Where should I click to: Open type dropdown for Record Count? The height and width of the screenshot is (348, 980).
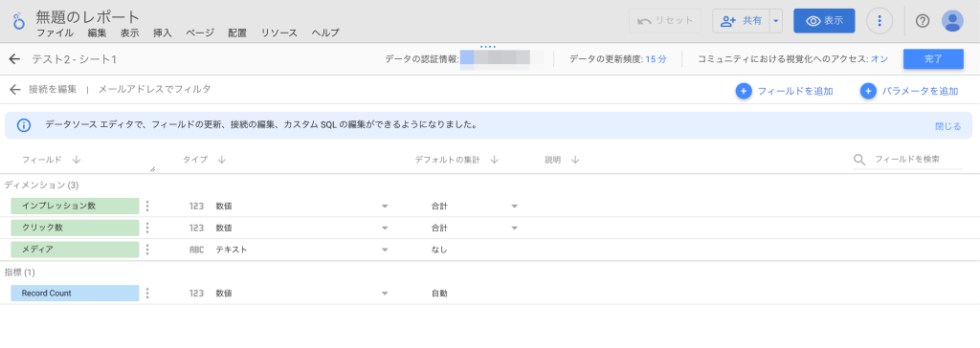[385, 294]
